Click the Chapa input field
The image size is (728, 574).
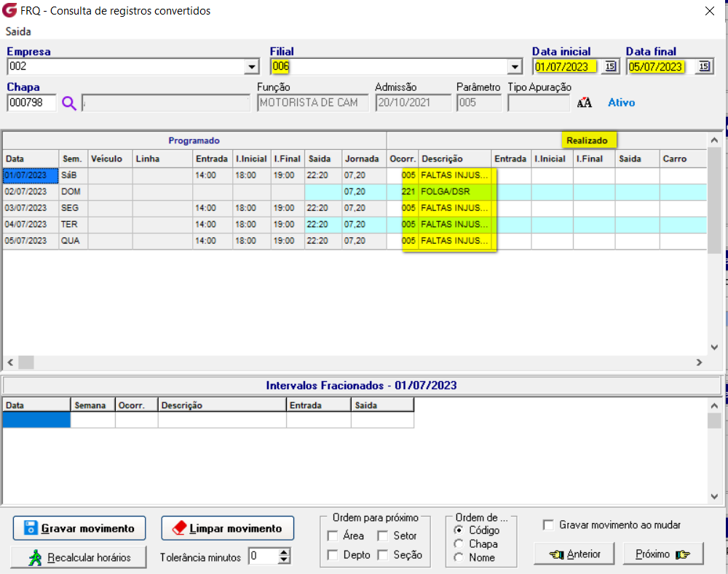coord(31,103)
